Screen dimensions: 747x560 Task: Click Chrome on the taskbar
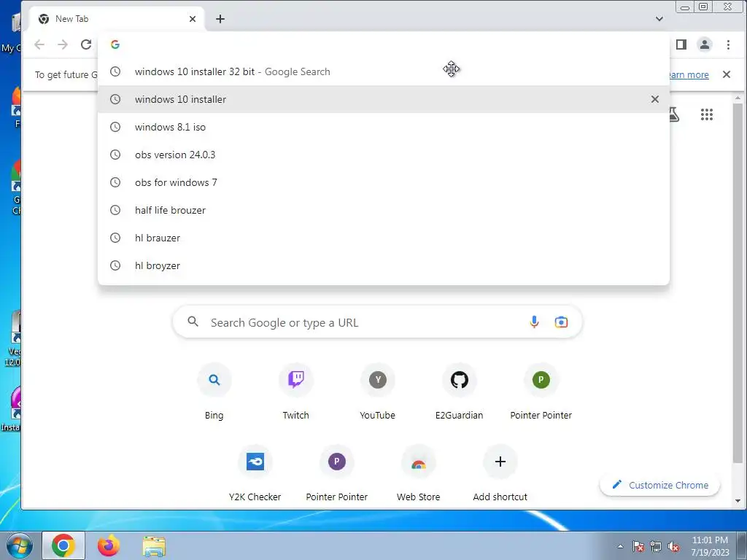click(63, 545)
